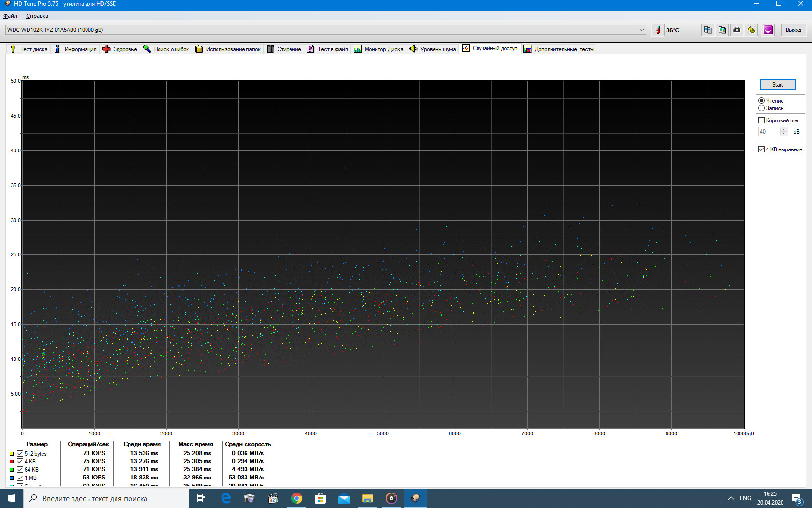Open options via yellow gears icon
Screen dimensions: 812x508
(x=752, y=30)
